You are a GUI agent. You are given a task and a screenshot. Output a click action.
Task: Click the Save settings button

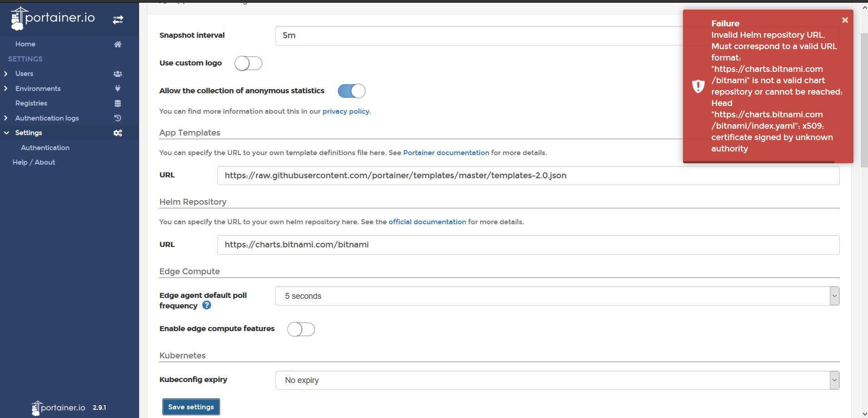pos(191,407)
